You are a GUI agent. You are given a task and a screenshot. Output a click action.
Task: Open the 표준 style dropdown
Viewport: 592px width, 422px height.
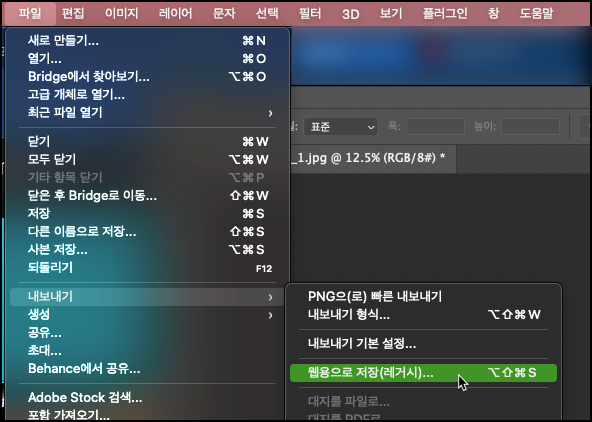point(341,127)
